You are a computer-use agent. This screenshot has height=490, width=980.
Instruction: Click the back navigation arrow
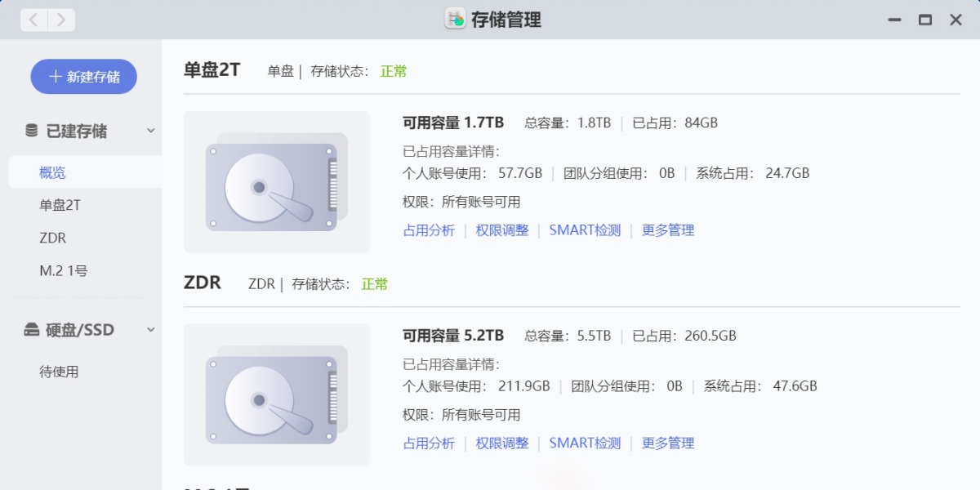pyautogui.click(x=33, y=20)
